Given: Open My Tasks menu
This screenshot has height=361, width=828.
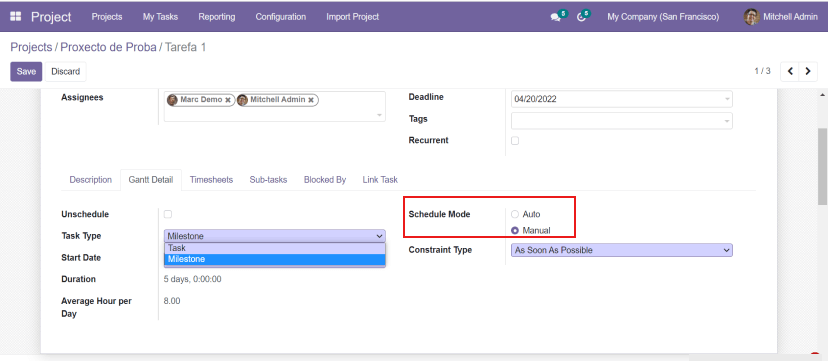Looking at the screenshot, I should coord(160,17).
